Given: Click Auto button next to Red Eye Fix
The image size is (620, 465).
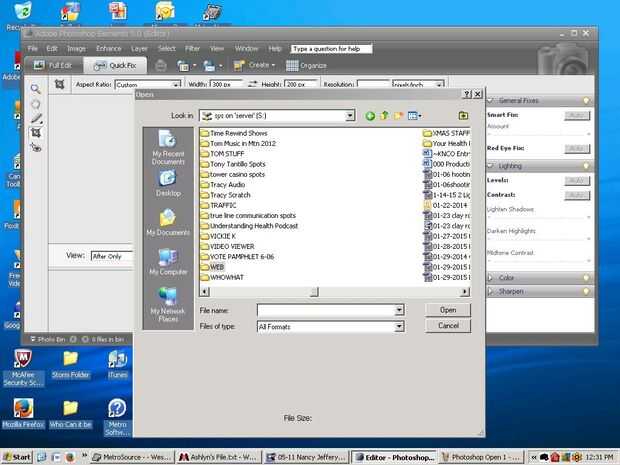Looking at the screenshot, I should click(x=577, y=148).
